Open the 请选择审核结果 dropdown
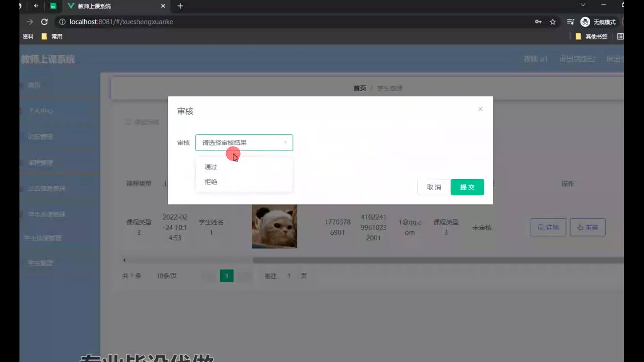 (244, 143)
